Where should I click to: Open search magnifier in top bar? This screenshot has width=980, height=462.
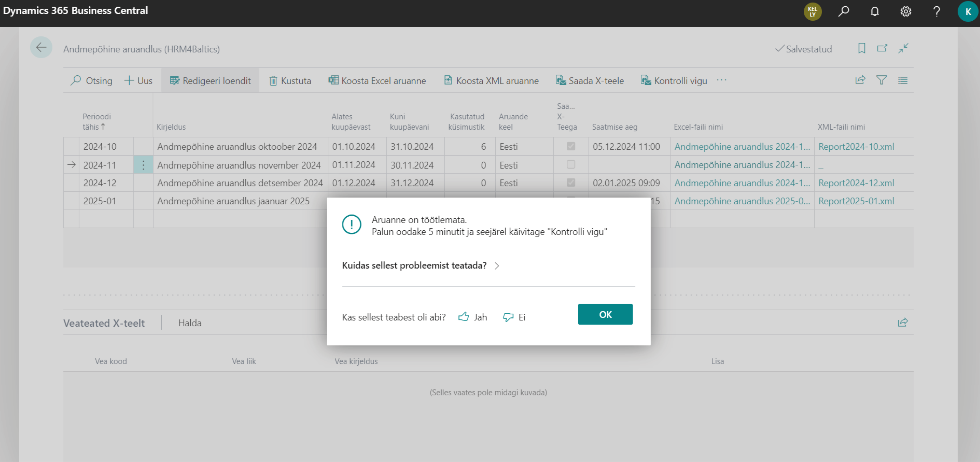pos(843,12)
